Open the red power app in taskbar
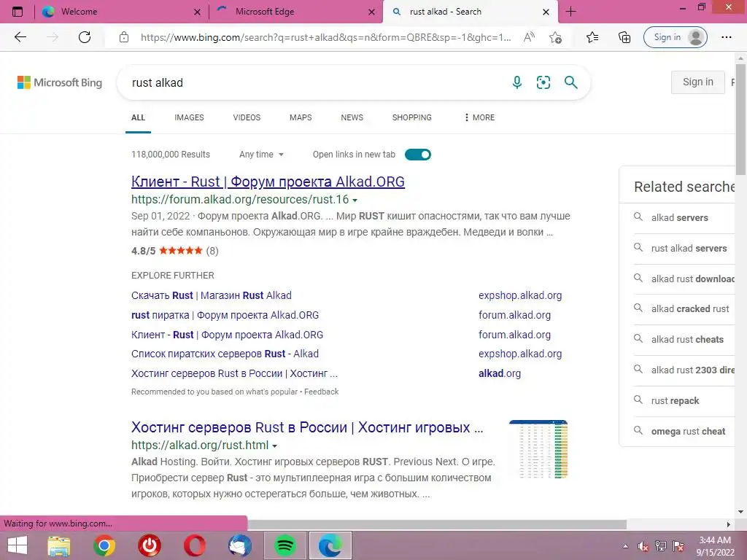 tap(150, 545)
